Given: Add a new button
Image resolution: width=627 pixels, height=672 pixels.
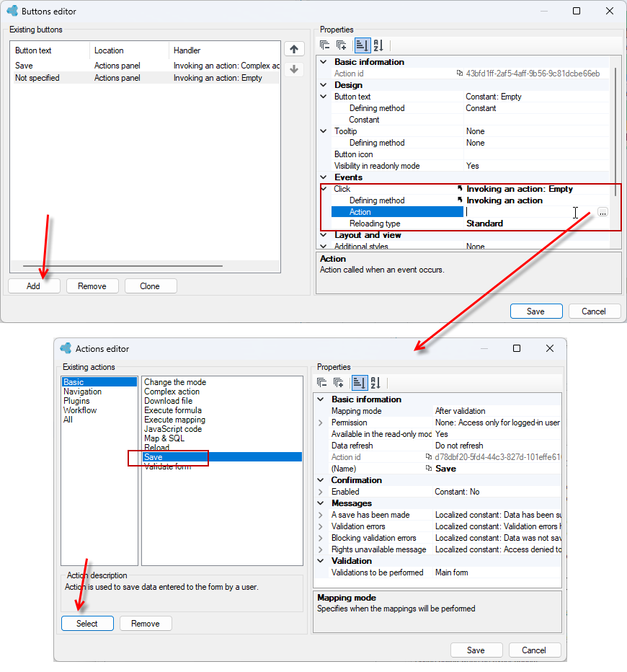Looking at the screenshot, I should (34, 286).
